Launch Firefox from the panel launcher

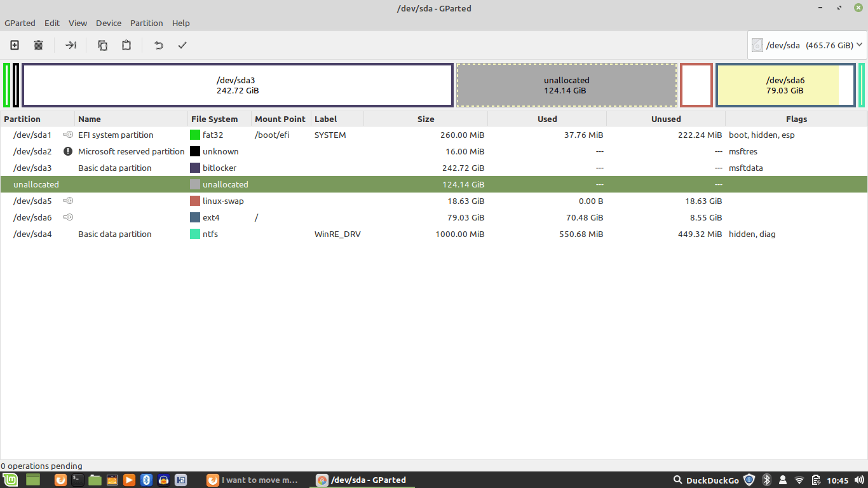[61, 480]
